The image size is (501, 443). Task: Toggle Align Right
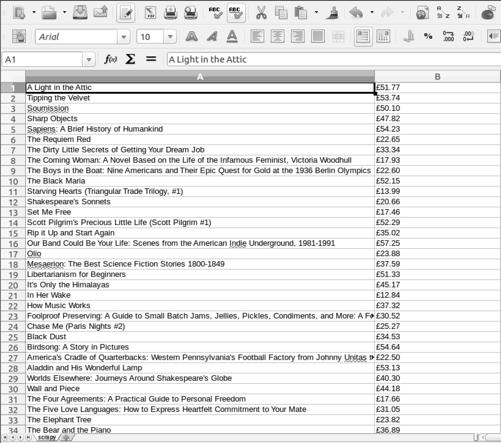tap(298, 36)
